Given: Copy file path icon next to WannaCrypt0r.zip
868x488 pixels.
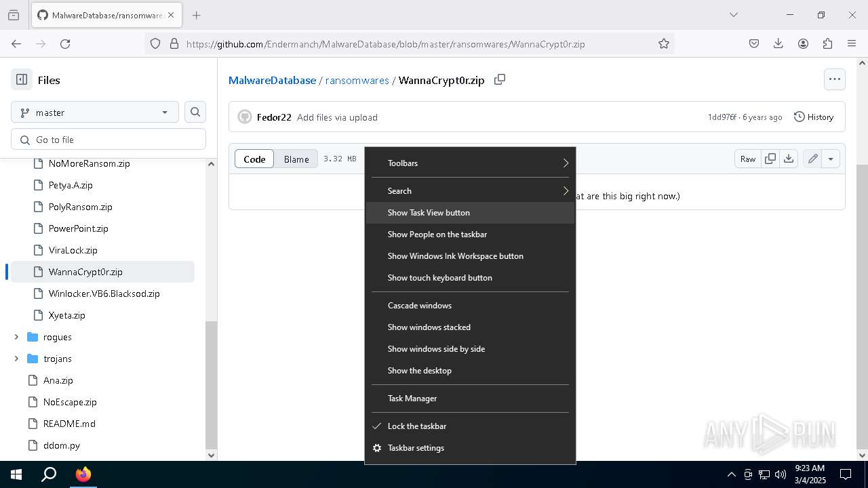Looking at the screenshot, I should pyautogui.click(x=500, y=79).
